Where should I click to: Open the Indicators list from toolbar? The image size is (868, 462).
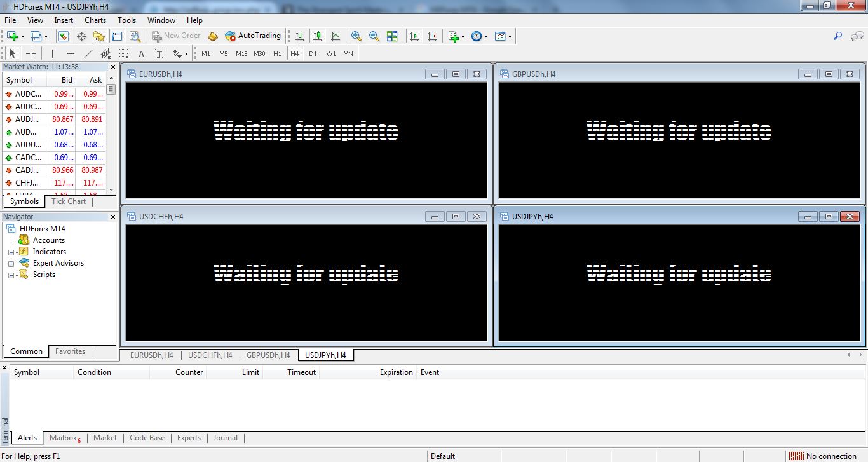coord(452,36)
